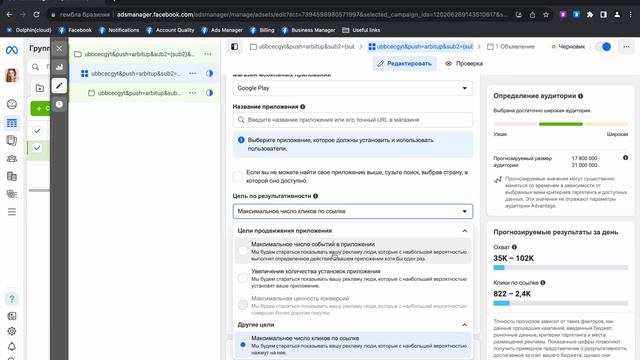The height and width of the screenshot is (360, 640).
Task: Open the Meta logo home
Action: tap(11, 50)
